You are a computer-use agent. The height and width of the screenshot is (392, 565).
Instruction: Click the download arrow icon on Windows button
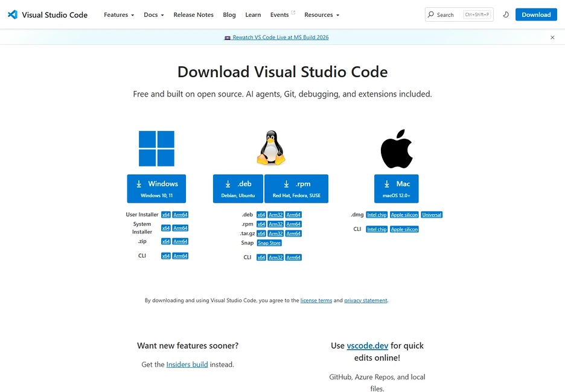tap(139, 184)
